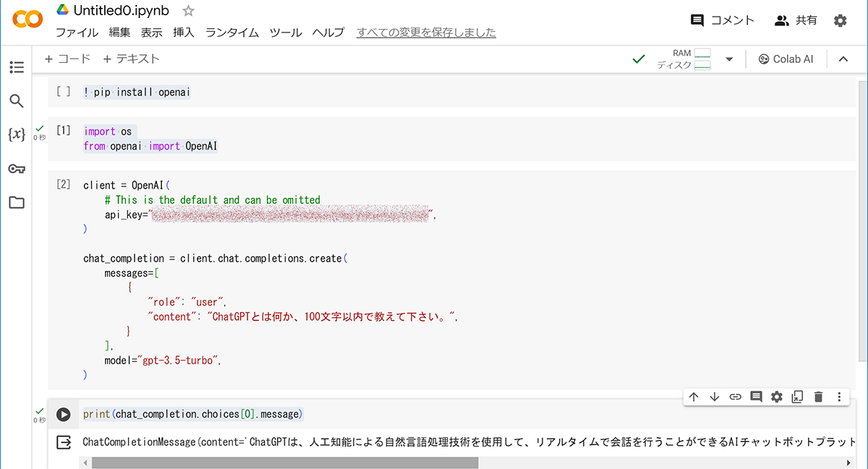
Task: Click the "content" line with ChatGPTとは何か
Action: click(304, 317)
